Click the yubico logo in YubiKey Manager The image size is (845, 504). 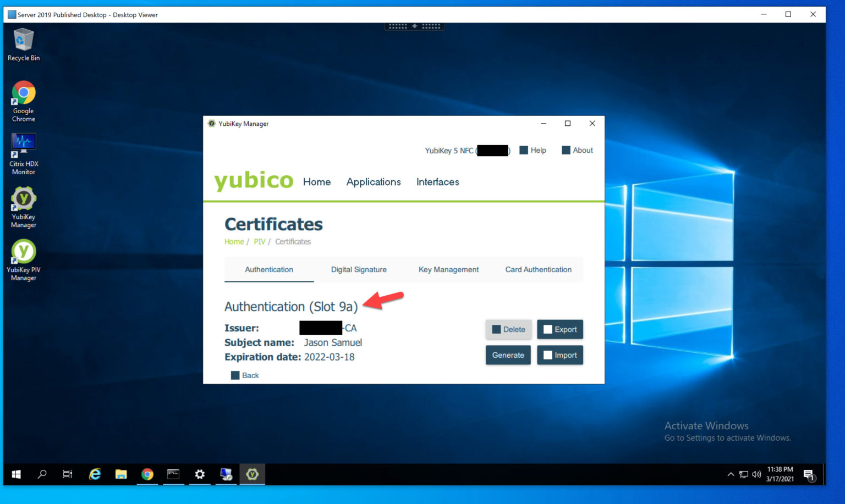pyautogui.click(x=254, y=180)
